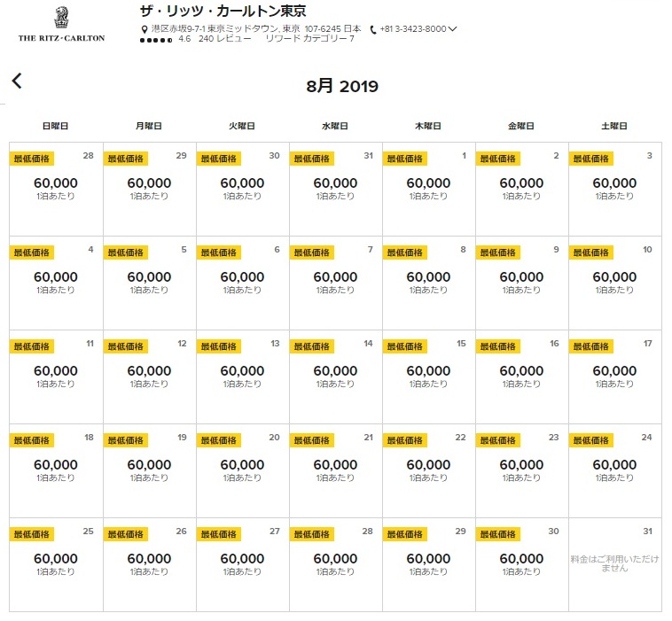Select August 2 date cell

[x=521, y=189]
